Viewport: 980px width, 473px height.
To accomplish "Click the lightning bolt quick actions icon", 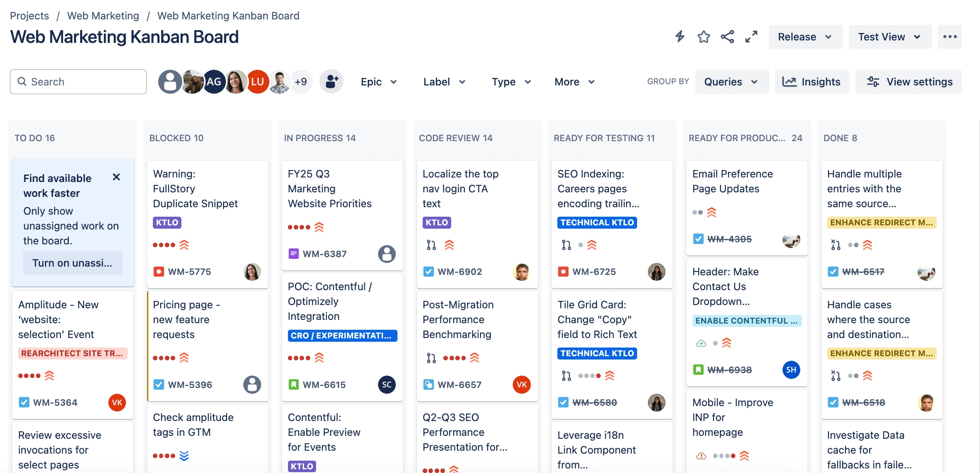I will click(680, 36).
